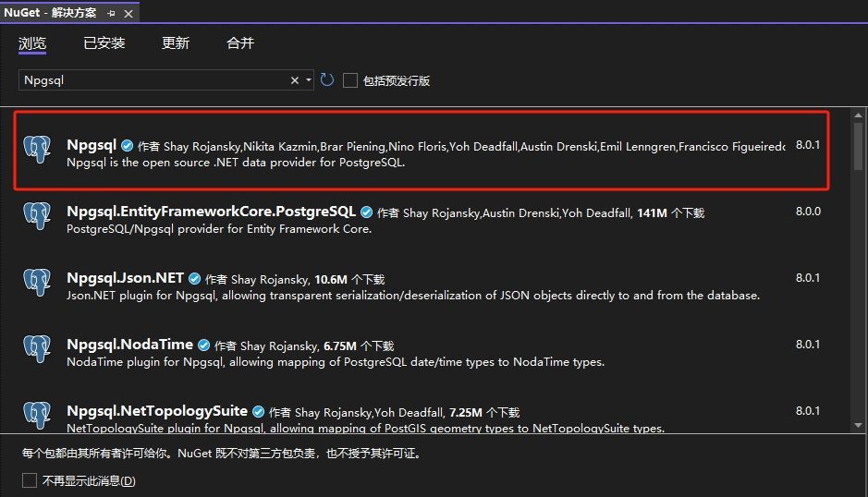Select the Npgsql.Json.NET package title

125,278
